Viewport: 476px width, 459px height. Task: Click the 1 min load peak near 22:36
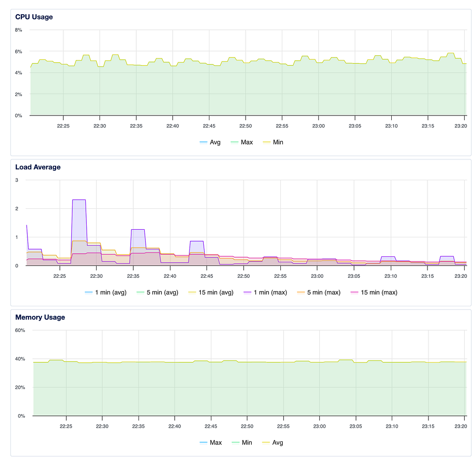138,230
